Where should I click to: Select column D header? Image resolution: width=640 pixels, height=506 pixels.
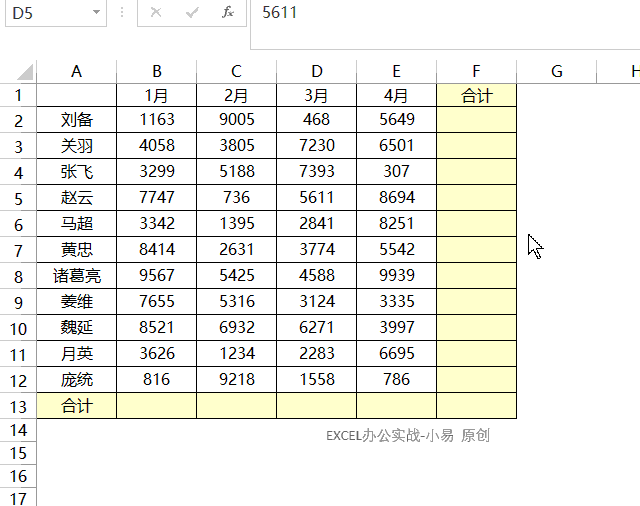point(316,71)
